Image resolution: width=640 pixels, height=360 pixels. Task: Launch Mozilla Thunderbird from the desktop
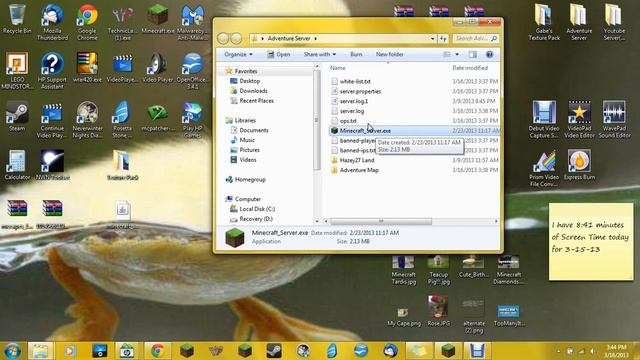52,22
